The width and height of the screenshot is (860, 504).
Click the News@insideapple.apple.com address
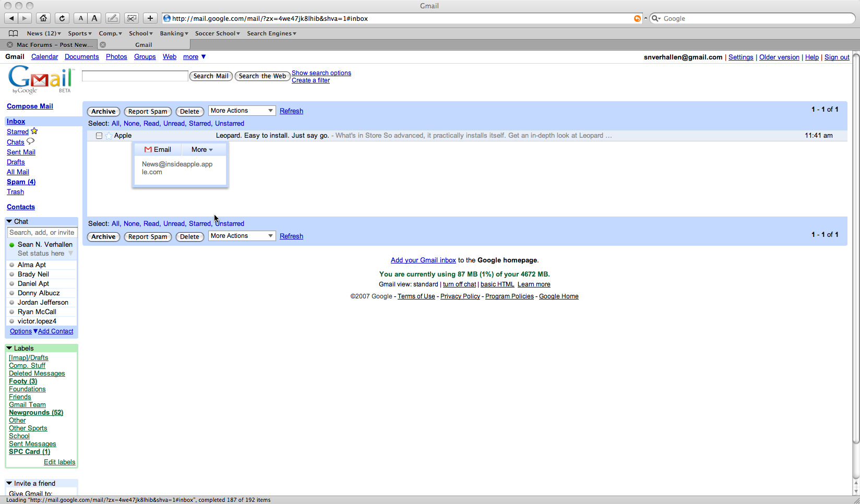(x=177, y=168)
